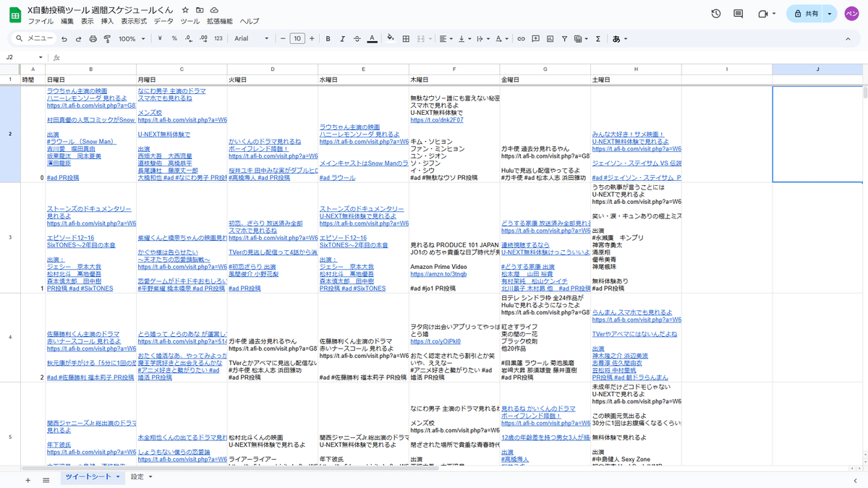Click the J2 name box
Screen dimensions: 868x488
pyautogui.click(x=23, y=57)
